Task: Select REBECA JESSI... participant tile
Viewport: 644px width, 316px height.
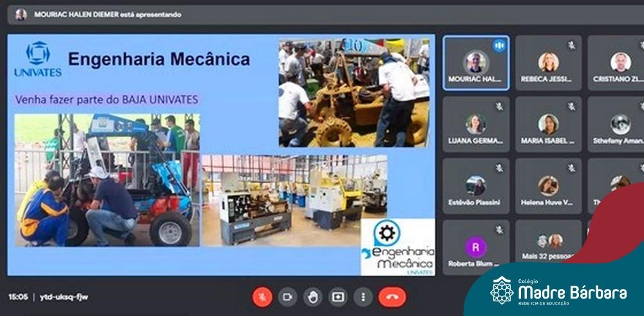Action: point(548,63)
